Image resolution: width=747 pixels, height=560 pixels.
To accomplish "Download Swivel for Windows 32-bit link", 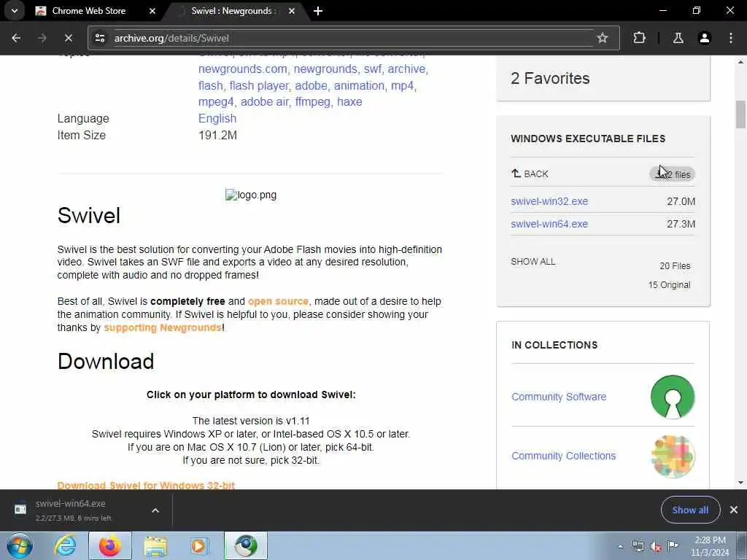I will coord(146,485).
